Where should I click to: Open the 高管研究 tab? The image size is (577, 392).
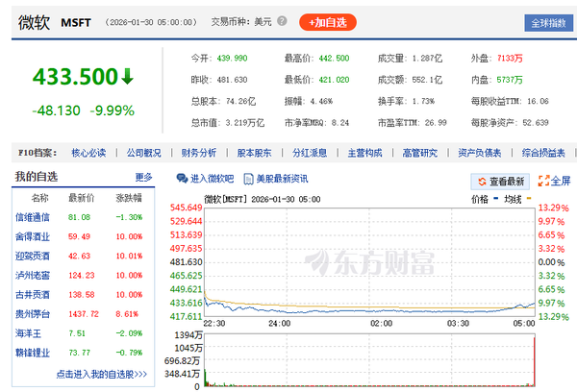pos(420,153)
